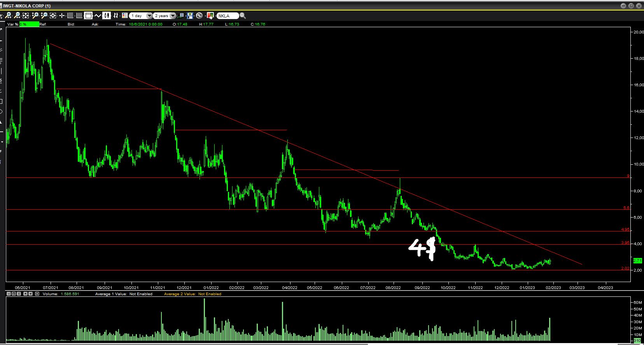This screenshot has width=644, height=345.
Task: Click the vertical zoom-in magnifier icon
Action: point(35,16)
